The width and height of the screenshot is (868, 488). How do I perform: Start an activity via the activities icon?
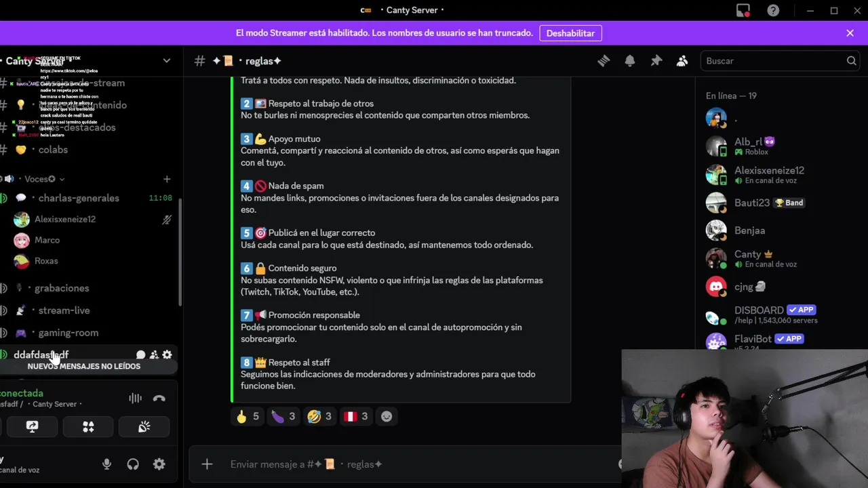point(88,426)
